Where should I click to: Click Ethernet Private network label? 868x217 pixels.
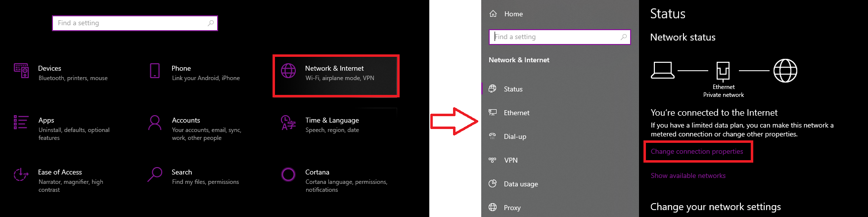(x=724, y=91)
